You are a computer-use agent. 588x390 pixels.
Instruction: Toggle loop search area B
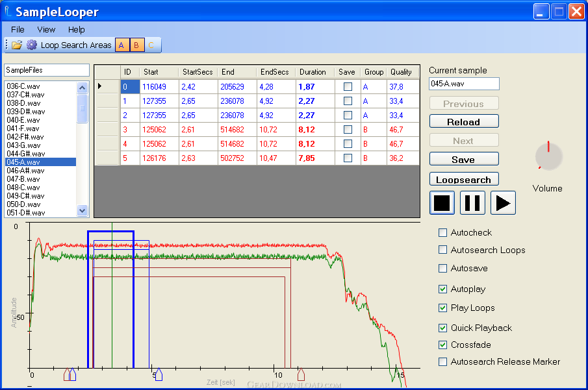click(x=136, y=45)
